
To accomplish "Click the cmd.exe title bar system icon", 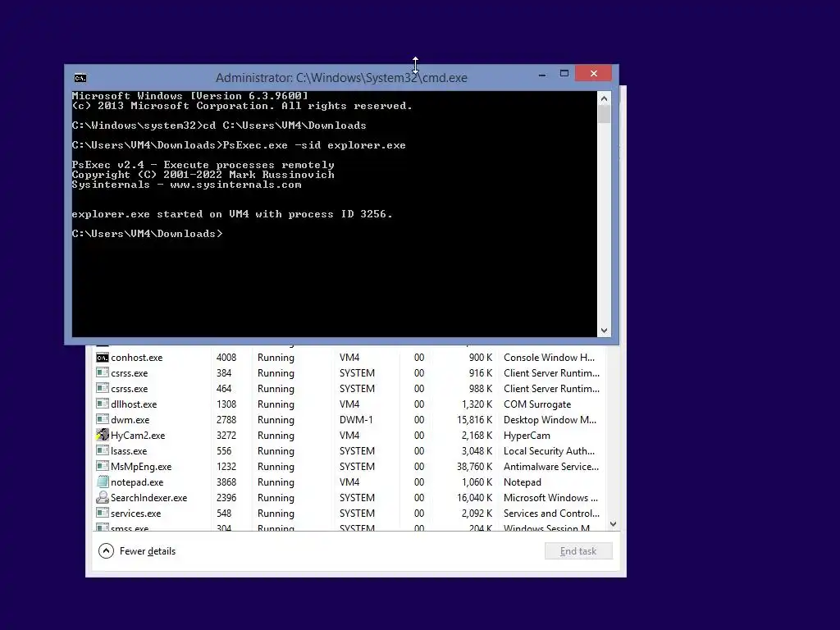I will [x=80, y=78].
